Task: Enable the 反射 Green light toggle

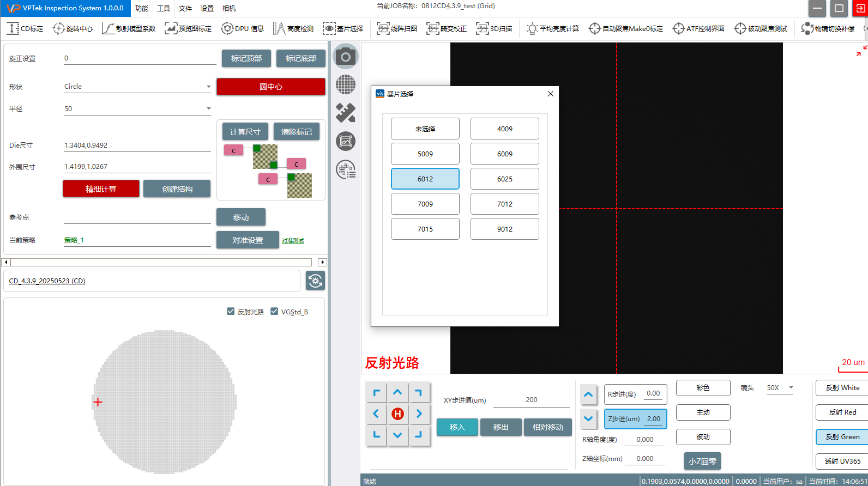Action: [842, 436]
